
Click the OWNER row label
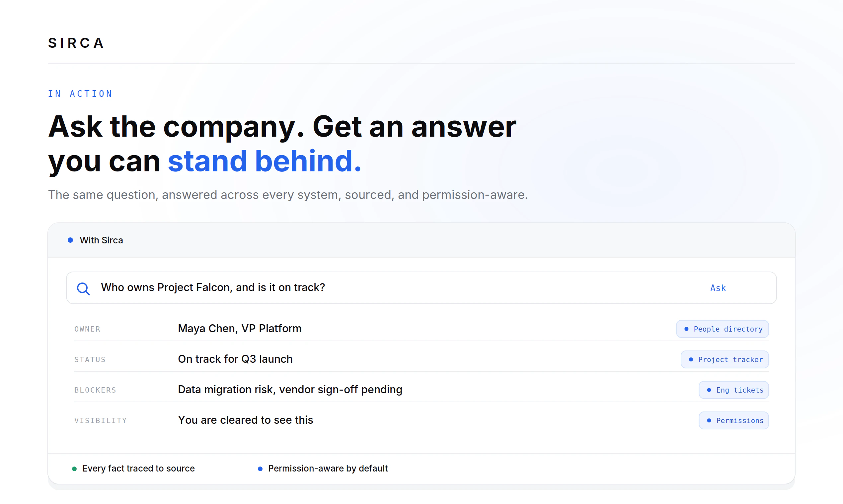coord(87,329)
